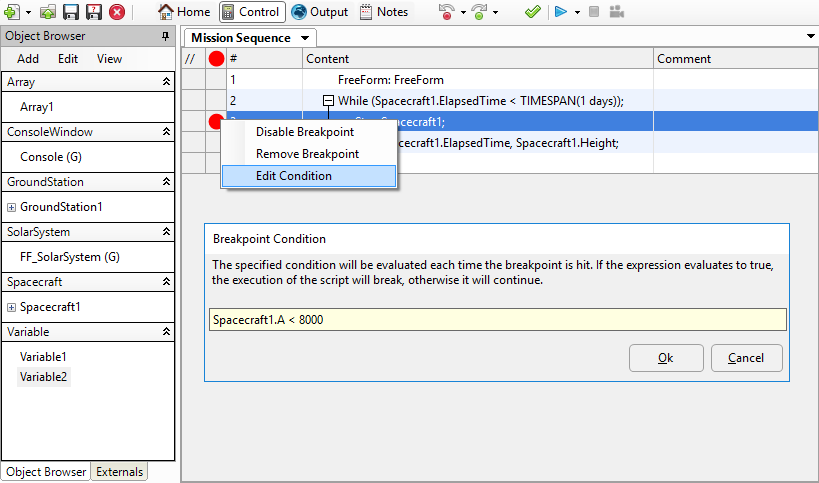Collapse the SolarSystem group
This screenshot has height=483, width=819.
[166, 231]
